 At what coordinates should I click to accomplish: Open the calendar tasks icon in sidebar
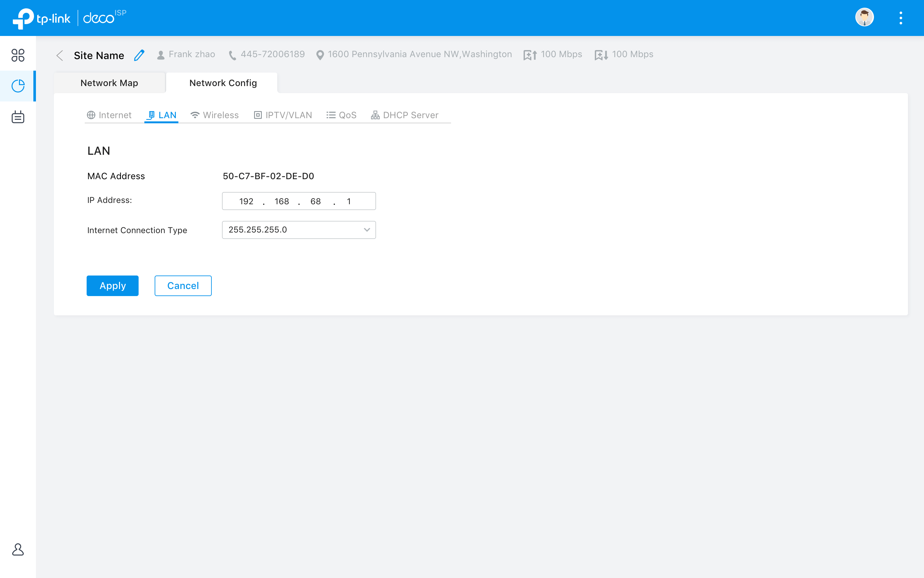(18, 117)
